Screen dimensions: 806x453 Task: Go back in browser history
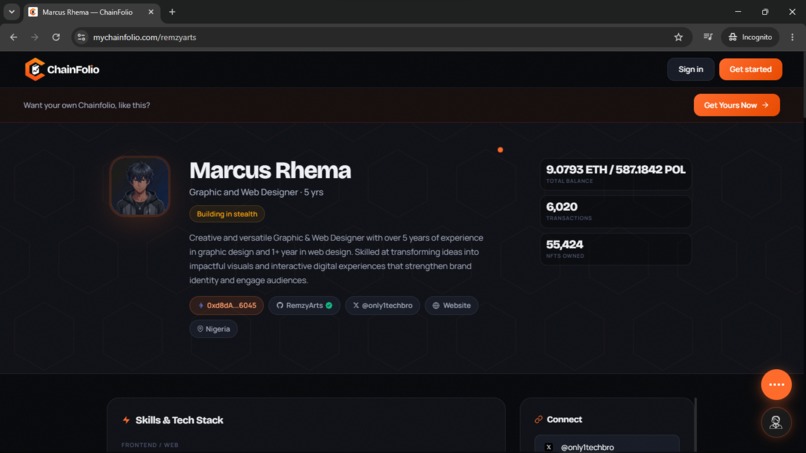[14, 37]
